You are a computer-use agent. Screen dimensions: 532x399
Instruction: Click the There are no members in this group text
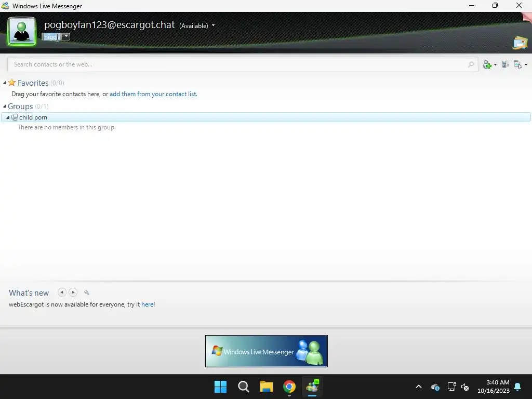tap(66, 127)
